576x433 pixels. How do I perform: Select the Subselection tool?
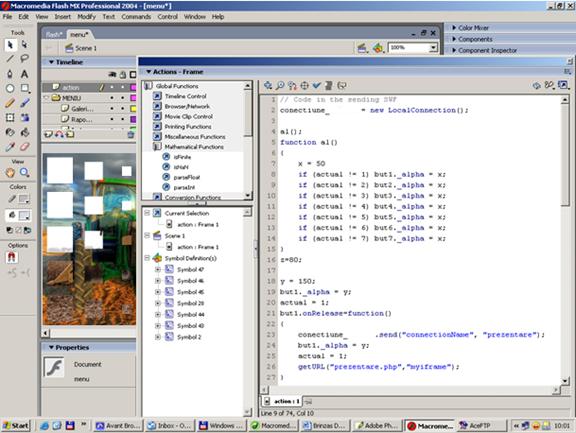(x=25, y=45)
